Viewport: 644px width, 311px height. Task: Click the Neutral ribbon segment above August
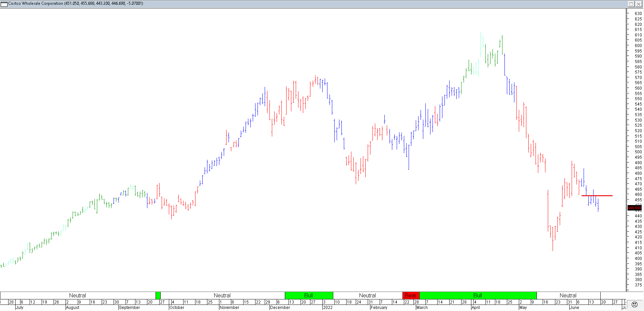(78, 295)
